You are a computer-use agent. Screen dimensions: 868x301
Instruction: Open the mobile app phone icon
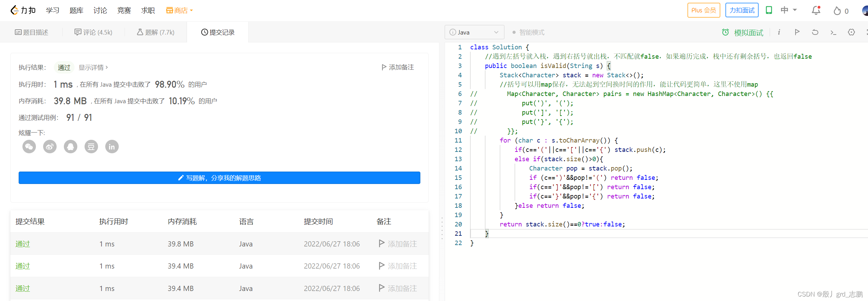coord(769,10)
